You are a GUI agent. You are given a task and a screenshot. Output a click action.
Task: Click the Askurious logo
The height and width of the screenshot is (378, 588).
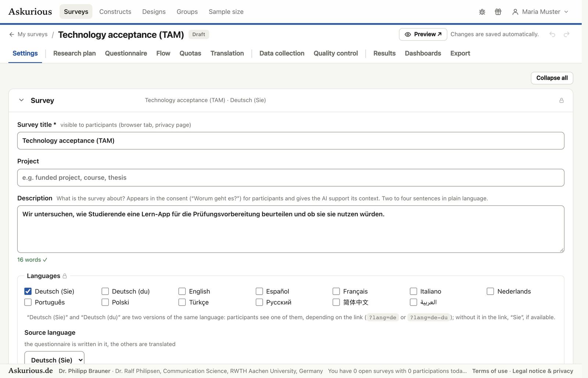30,11
